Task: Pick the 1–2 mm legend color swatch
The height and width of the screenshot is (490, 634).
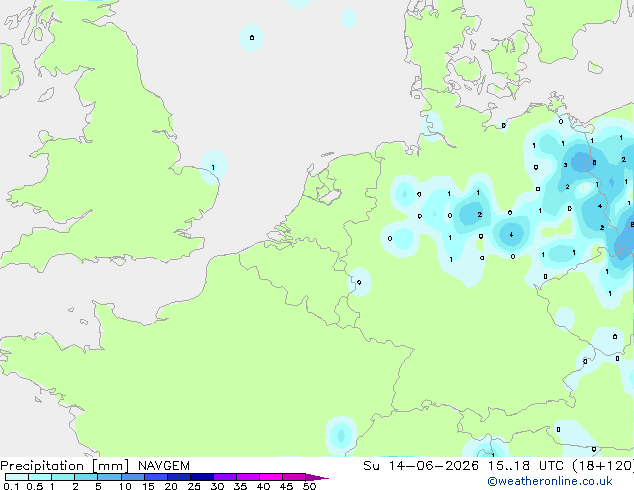Action: tap(63, 477)
